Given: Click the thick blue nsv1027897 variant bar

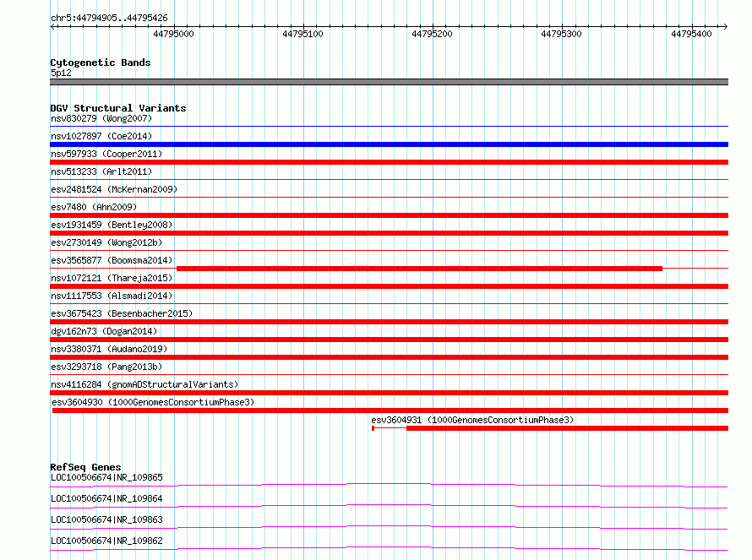Looking at the screenshot, I should tap(389, 144).
